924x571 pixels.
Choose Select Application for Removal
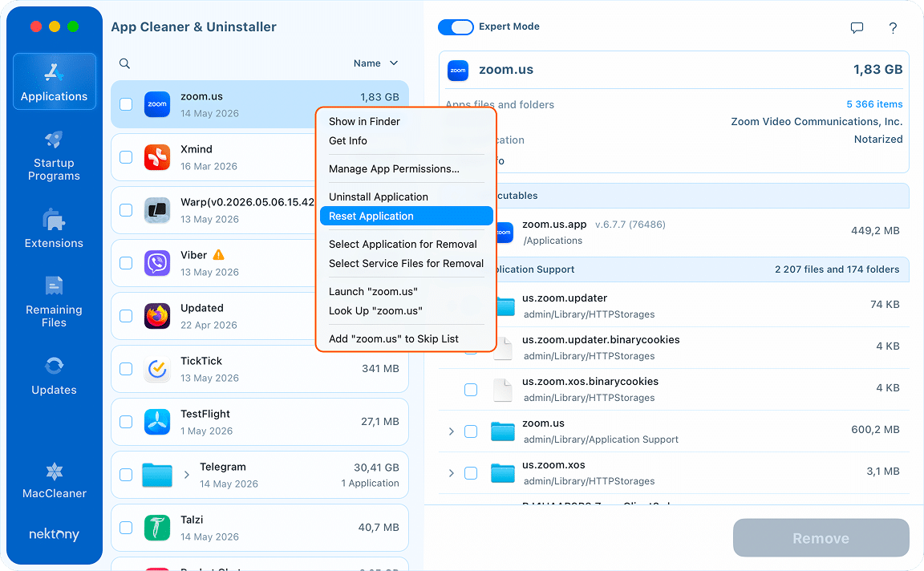point(406,244)
